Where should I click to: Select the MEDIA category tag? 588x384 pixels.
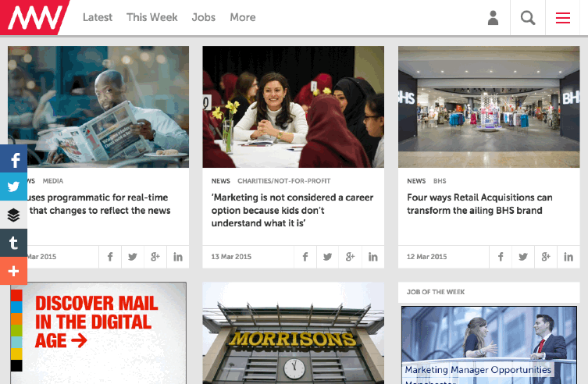coord(53,181)
